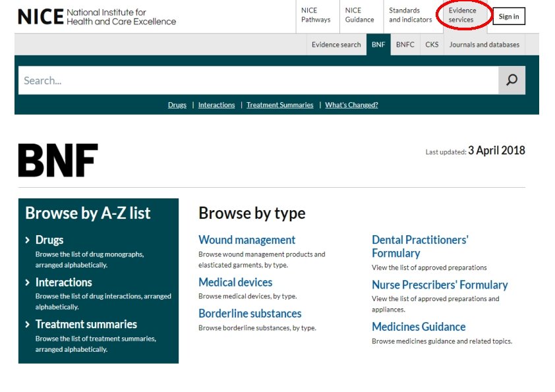
Task: Click the large BNF page heading
Action: (x=58, y=160)
